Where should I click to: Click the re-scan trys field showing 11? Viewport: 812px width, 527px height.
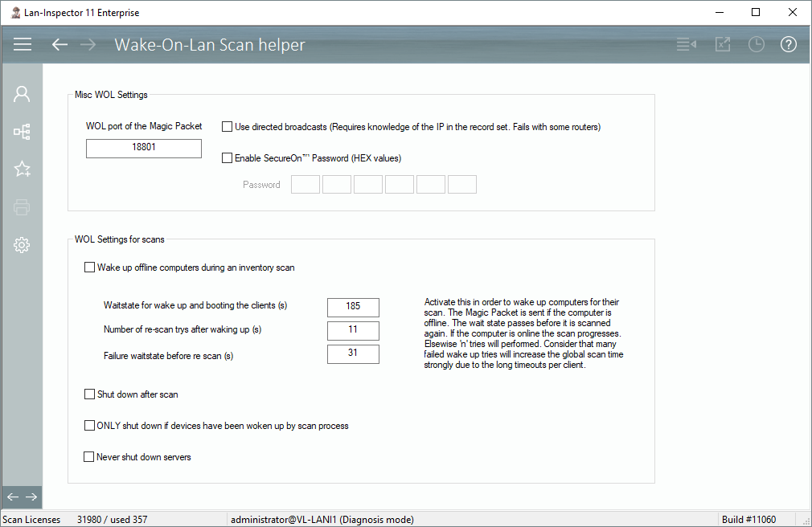(353, 330)
